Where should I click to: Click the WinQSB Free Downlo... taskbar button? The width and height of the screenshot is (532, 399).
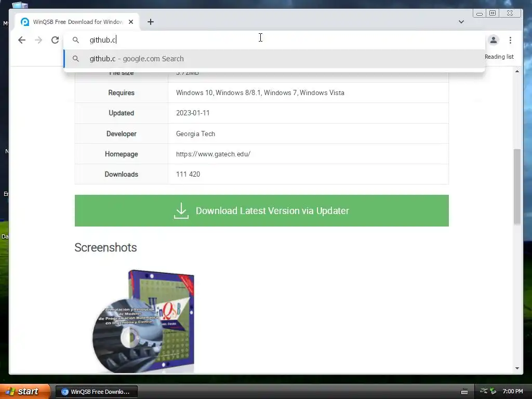click(96, 392)
